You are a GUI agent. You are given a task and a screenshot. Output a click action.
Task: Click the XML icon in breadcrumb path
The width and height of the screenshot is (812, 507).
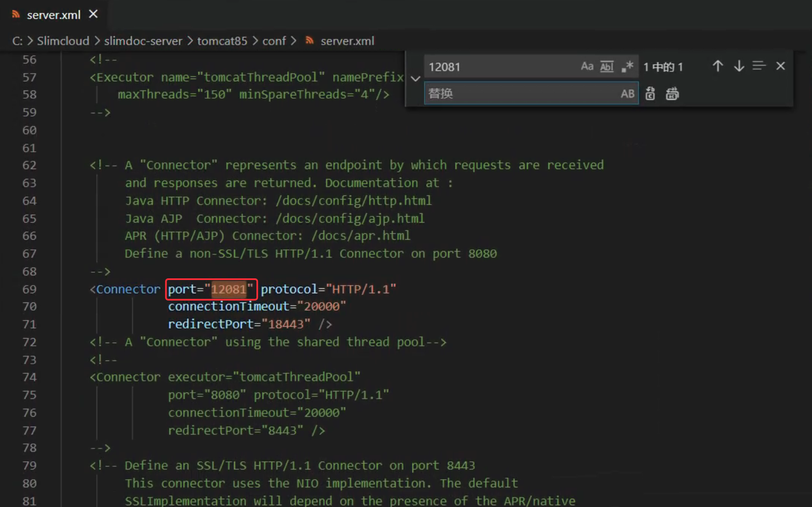pos(309,41)
